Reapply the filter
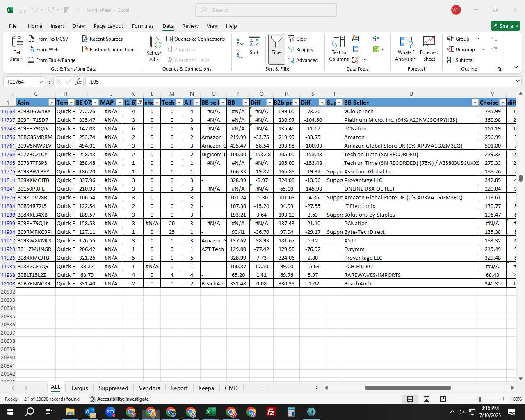 [301, 49]
